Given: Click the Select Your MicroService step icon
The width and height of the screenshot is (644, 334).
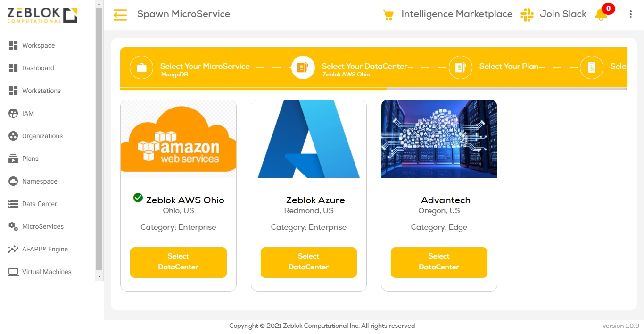Looking at the screenshot, I should pos(141,67).
